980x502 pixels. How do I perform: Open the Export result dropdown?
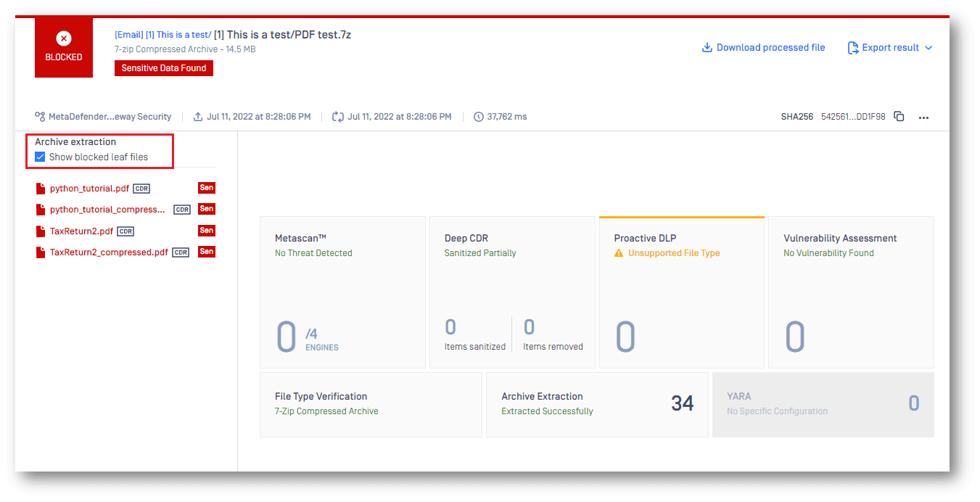coord(890,48)
